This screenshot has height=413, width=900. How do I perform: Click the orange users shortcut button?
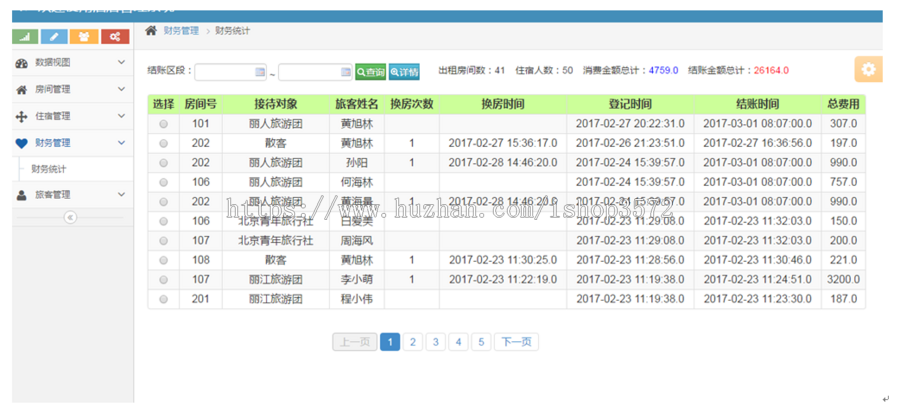tap(84, 37)
